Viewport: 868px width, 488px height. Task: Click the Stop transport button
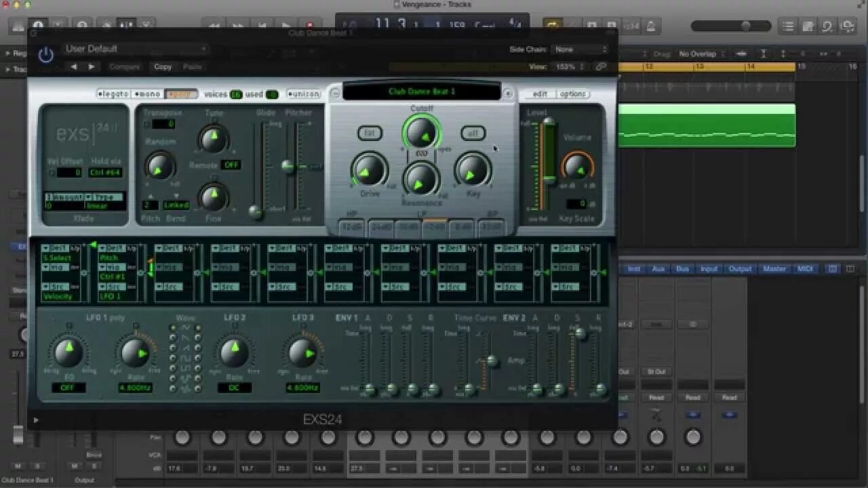(262, 26)
